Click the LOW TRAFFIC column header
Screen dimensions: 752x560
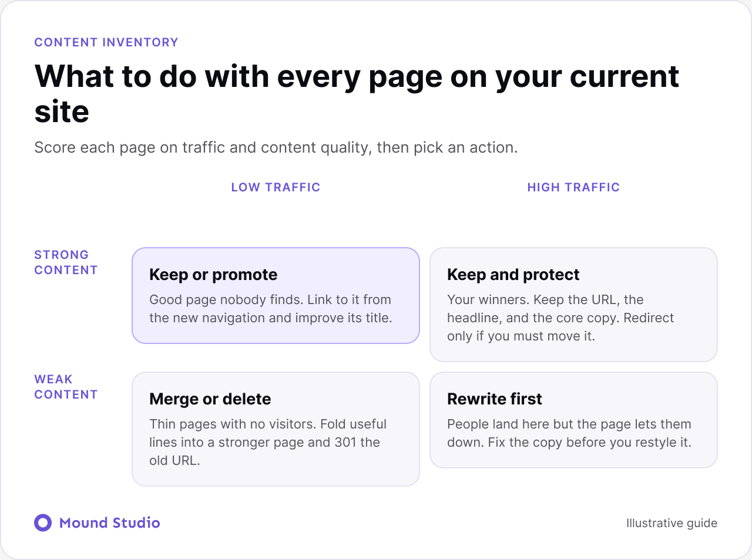[276, 187]
